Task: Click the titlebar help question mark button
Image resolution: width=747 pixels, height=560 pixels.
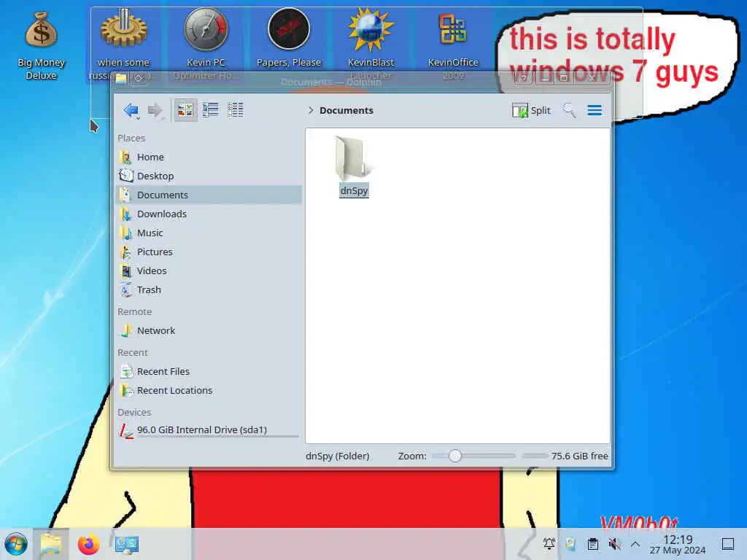Action: [524, 77]
